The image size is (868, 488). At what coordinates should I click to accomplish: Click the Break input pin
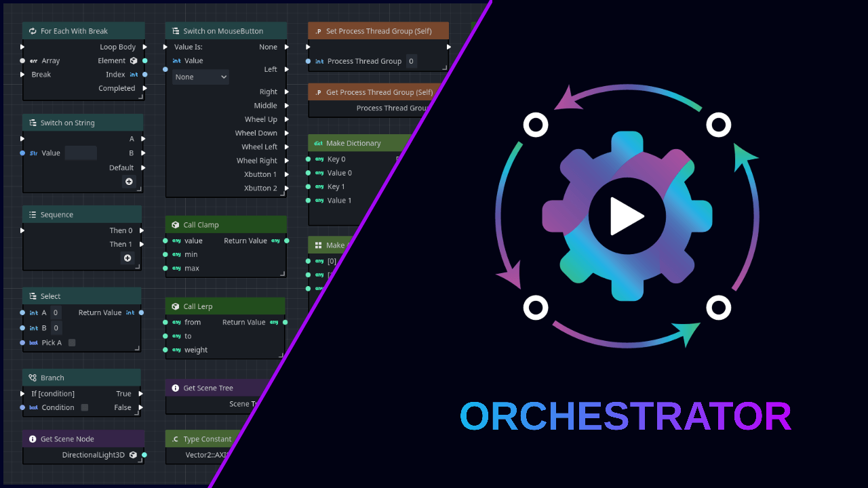click(x=22, y=75)
